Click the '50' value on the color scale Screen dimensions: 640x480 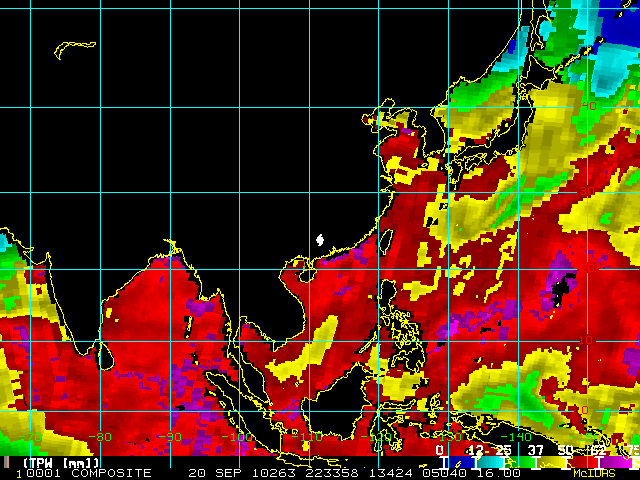click(x=566, y=450)
